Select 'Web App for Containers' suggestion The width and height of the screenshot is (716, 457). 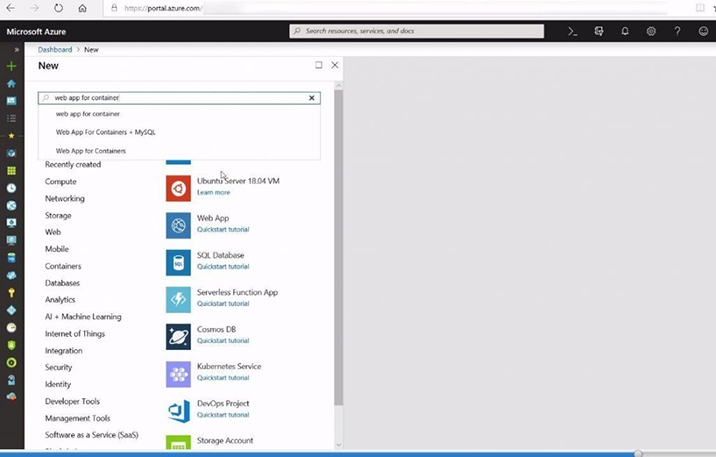pos(91,151)
